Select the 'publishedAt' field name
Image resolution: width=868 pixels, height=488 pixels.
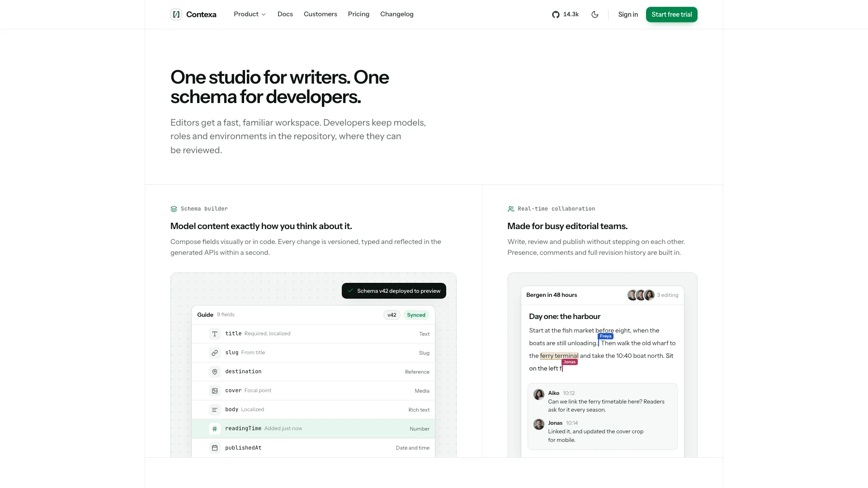(243, 448)
